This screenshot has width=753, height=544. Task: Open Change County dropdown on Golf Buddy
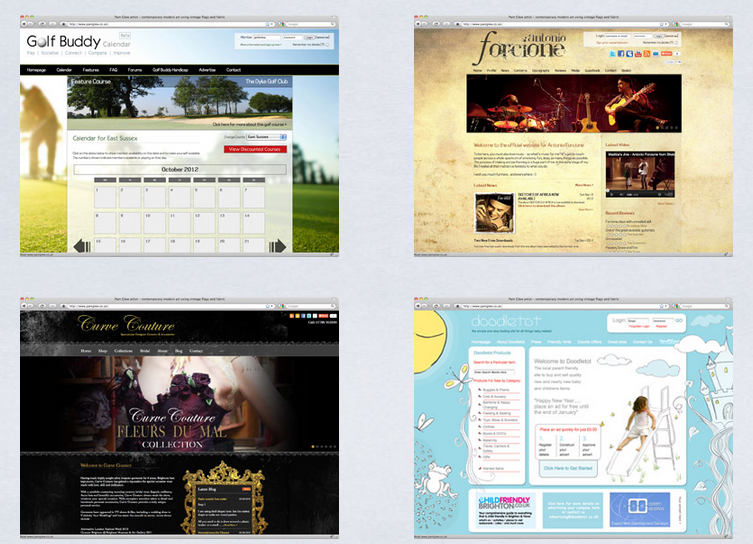click(267, 137)
